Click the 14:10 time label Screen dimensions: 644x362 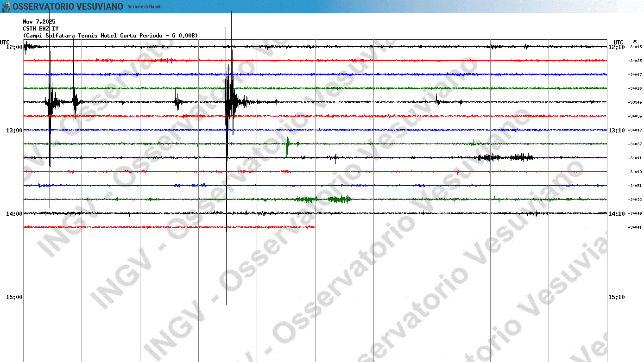pos(616,214)
